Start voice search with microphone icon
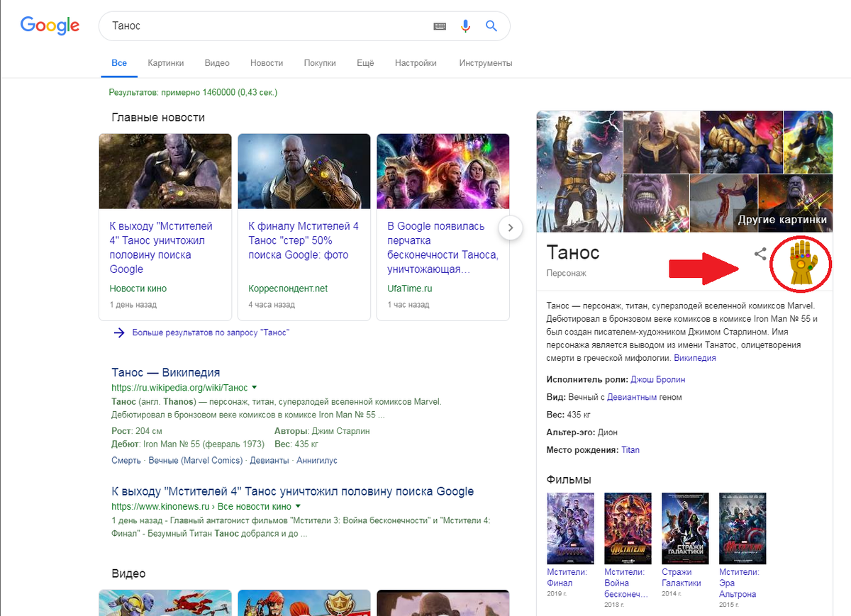851x616 pixels. [x=465, y=26]
